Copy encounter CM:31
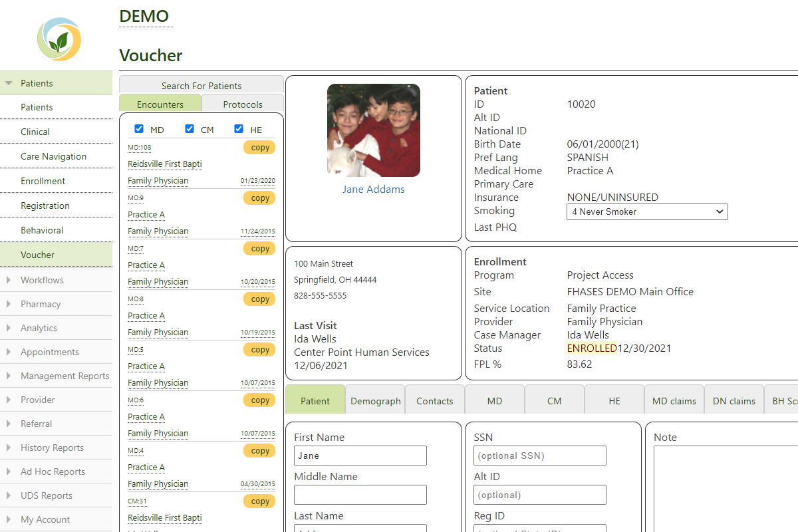 click(259, 501)
